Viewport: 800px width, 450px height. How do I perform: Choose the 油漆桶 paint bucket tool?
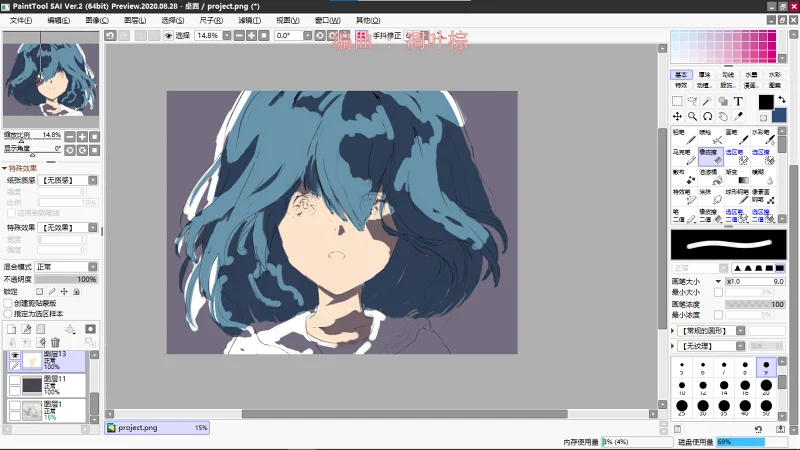(711, 177)
